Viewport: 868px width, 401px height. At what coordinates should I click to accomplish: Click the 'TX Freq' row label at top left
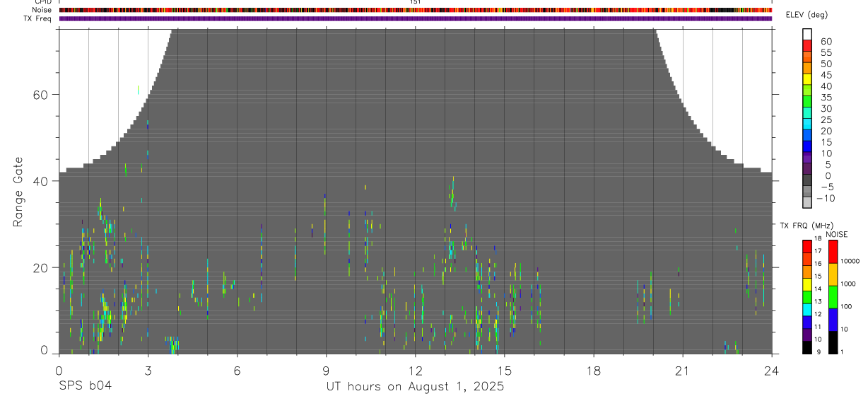tap(38, 18)
